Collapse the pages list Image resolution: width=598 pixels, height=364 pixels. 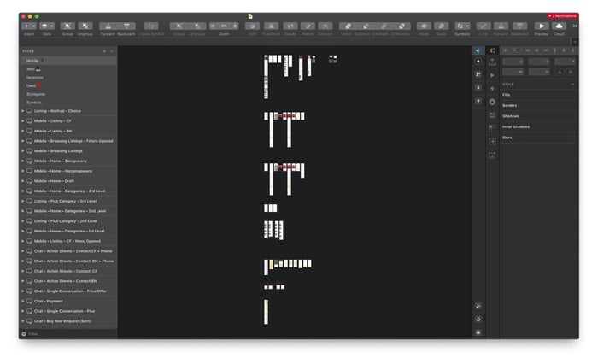[x=112, y=51]
